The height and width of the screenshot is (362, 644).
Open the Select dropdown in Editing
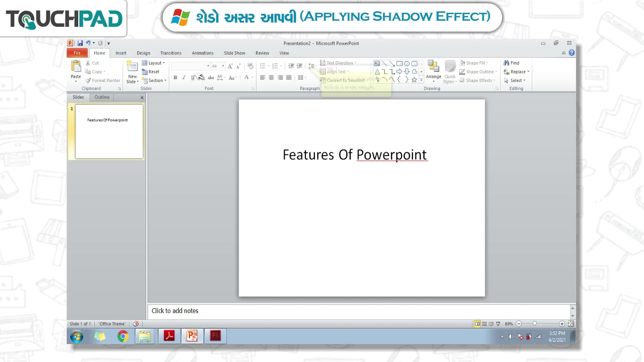pos(514,81)
